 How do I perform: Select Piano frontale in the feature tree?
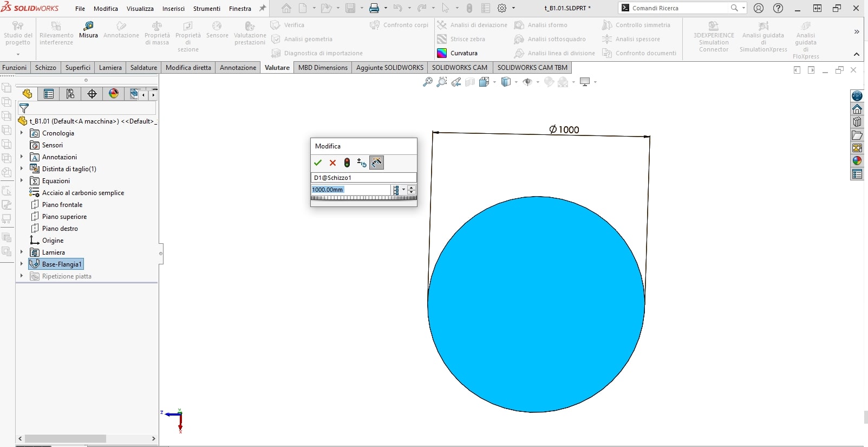62,205
